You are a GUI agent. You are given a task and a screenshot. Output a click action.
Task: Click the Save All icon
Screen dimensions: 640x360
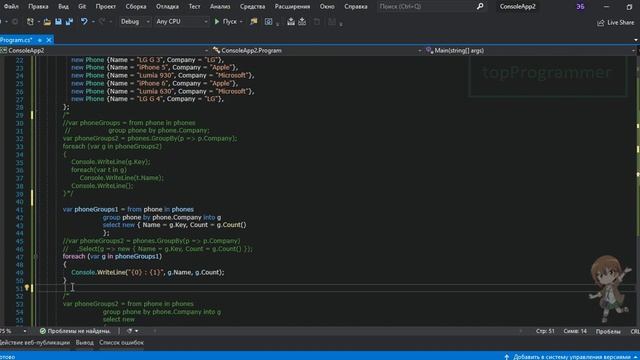click(69, 22)
